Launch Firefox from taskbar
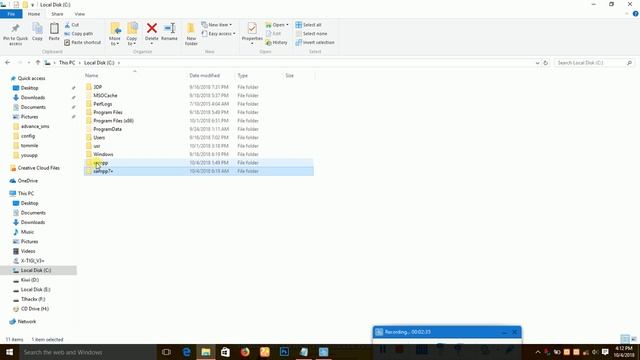The image size is (640, 360). (x=245, y=352)
